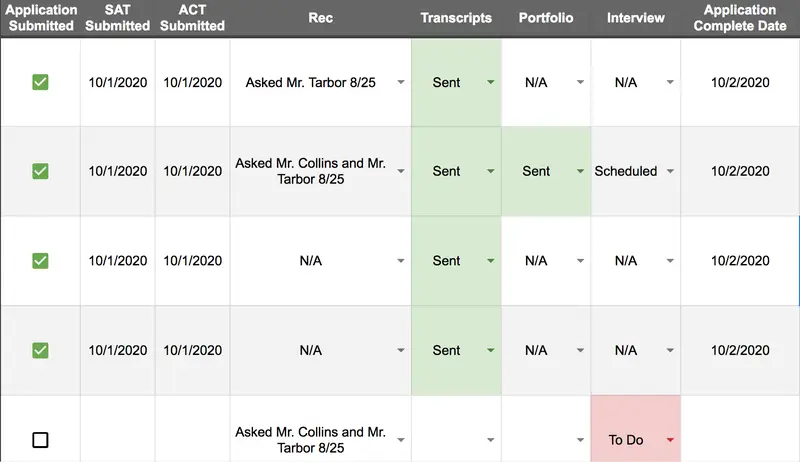The width and height of the screenshot is (800, 462).
Task: Toggle Application Submitted checkbox in fourth row
Action: pyautogui.click(x=40, y=350)
